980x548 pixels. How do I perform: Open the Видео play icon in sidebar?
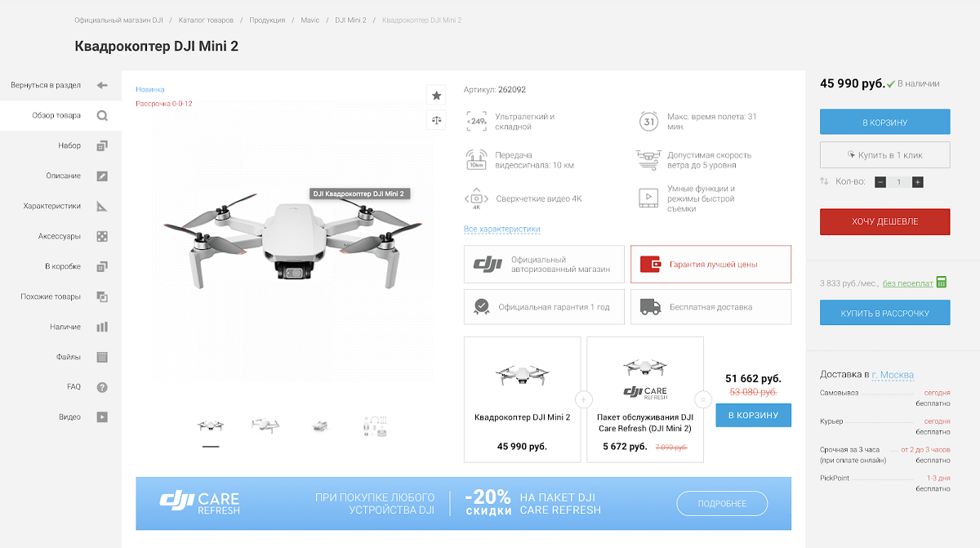[102, 417]
